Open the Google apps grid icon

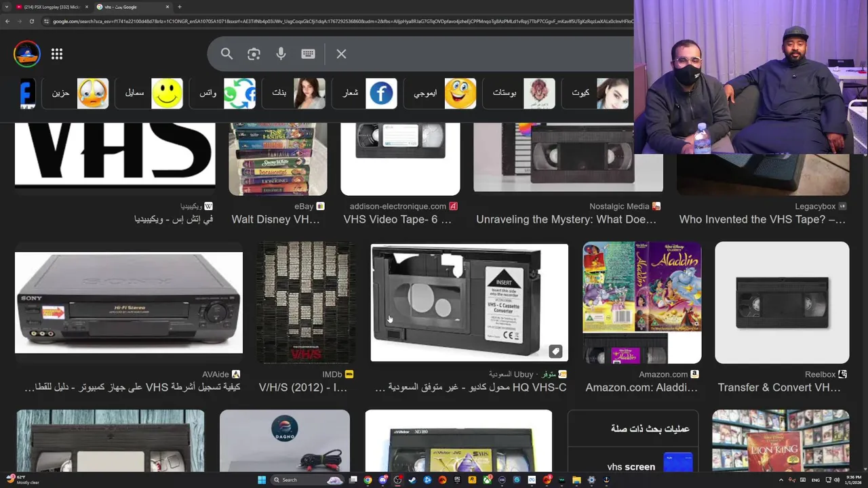coord(57,54)
